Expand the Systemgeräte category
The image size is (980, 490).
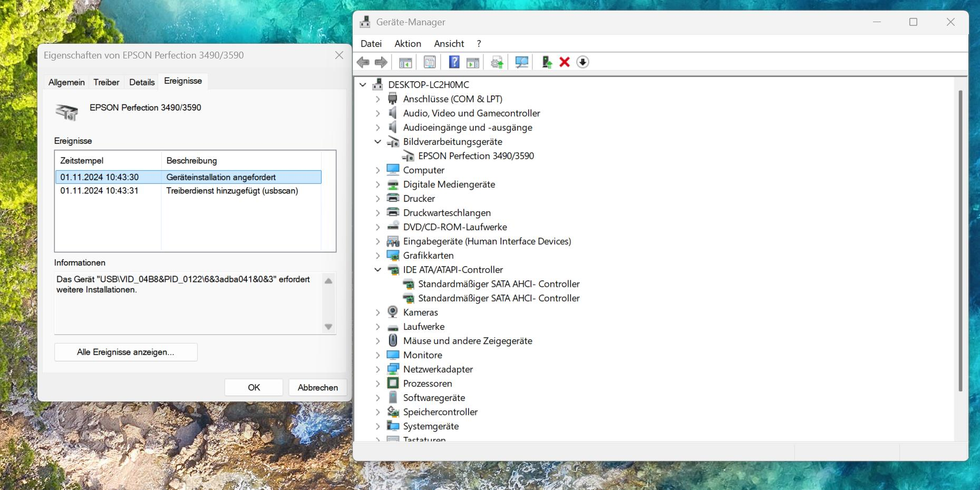click(377, 426)
